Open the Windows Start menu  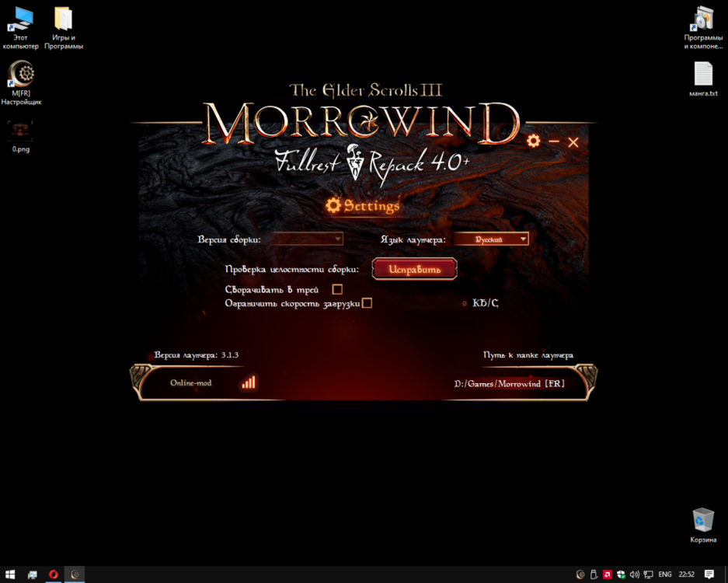(x=11, y=574)
